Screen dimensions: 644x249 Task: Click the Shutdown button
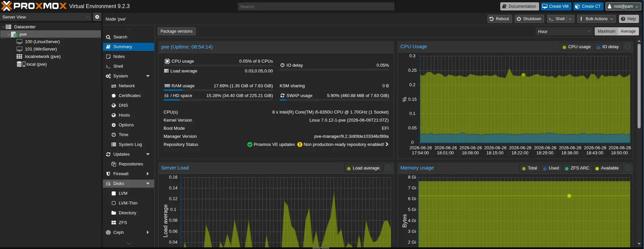pos(529,19)
